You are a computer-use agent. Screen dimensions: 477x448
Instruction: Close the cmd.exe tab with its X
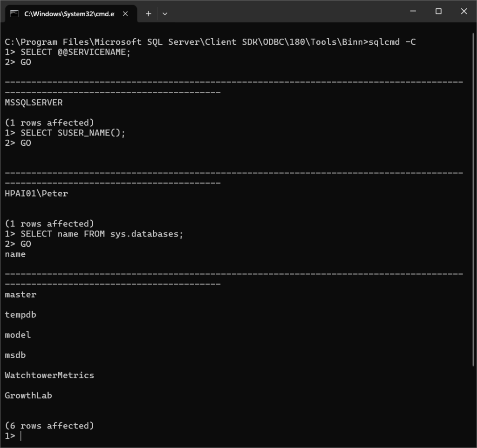(x=125, y=14)
